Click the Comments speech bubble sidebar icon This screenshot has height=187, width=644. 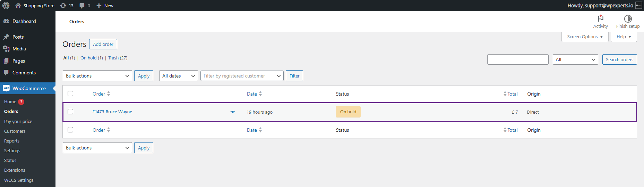point(6,73)
